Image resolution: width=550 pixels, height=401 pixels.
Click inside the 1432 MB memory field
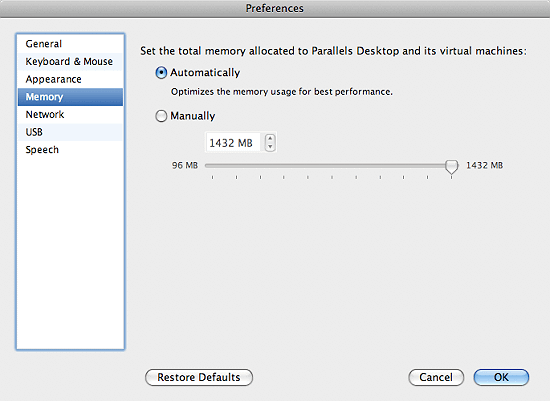(233, 142)
